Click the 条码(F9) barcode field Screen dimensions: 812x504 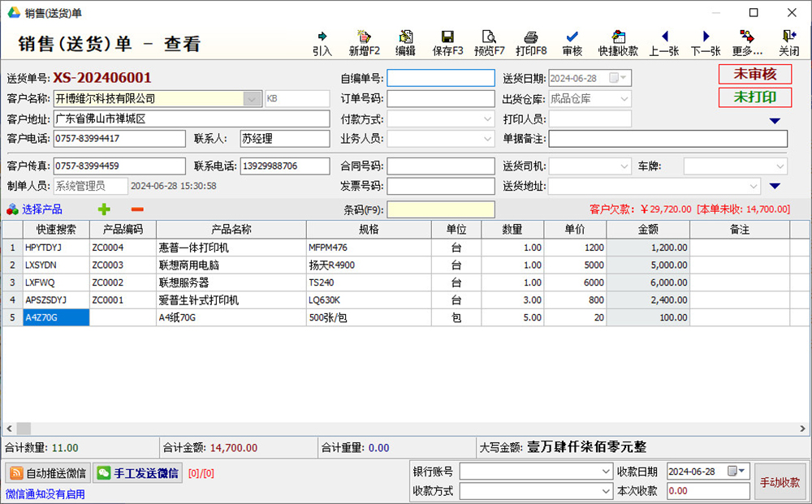coord(441,209)
